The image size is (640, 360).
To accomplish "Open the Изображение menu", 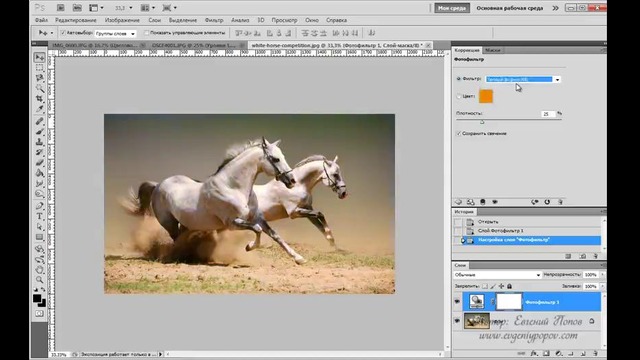I will [122, 20].
